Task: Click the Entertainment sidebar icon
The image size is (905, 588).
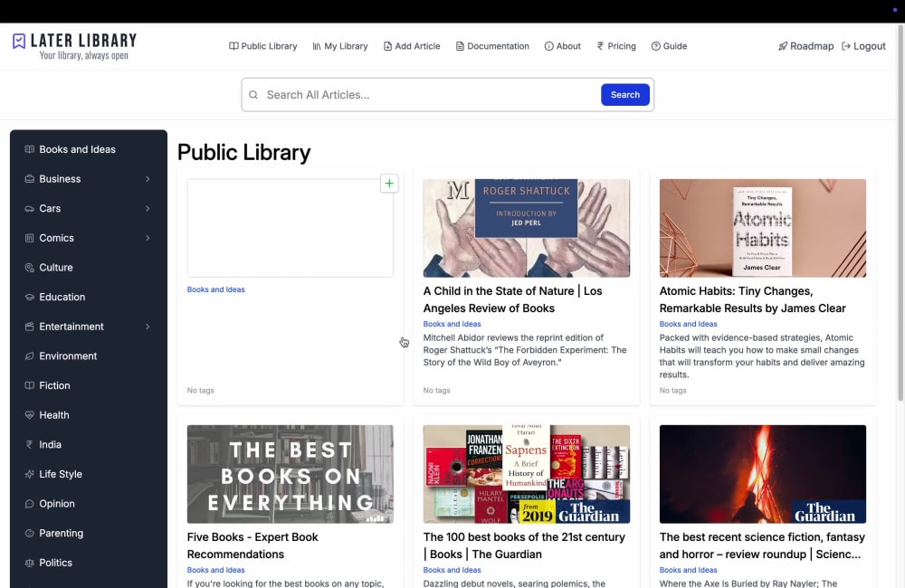Action: 30,327
